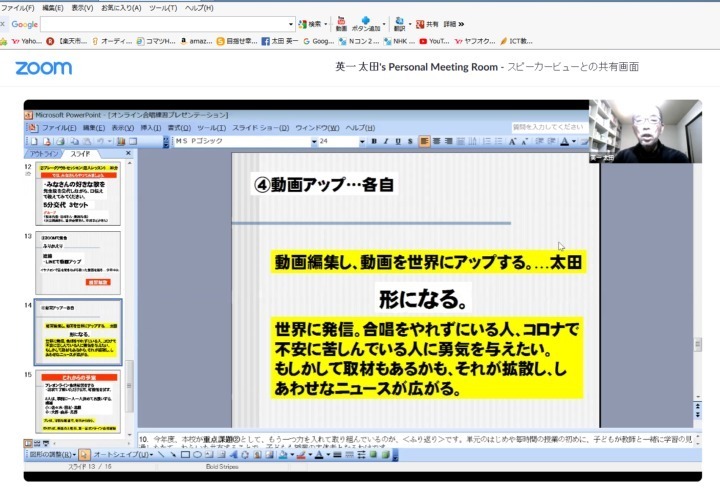Click the 翻訳 translate toolbar icon
The image size is (720, 490).
pyautogui.click(x=399, y=24)
